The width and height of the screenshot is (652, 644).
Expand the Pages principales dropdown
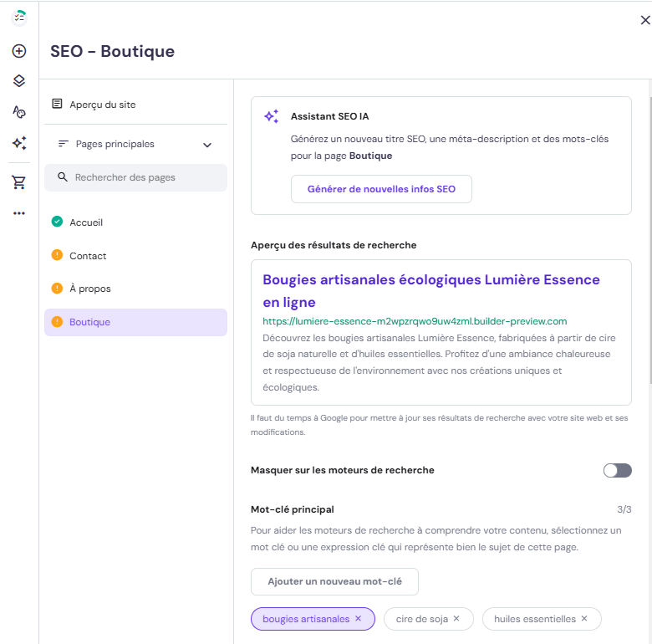(207, 145)
